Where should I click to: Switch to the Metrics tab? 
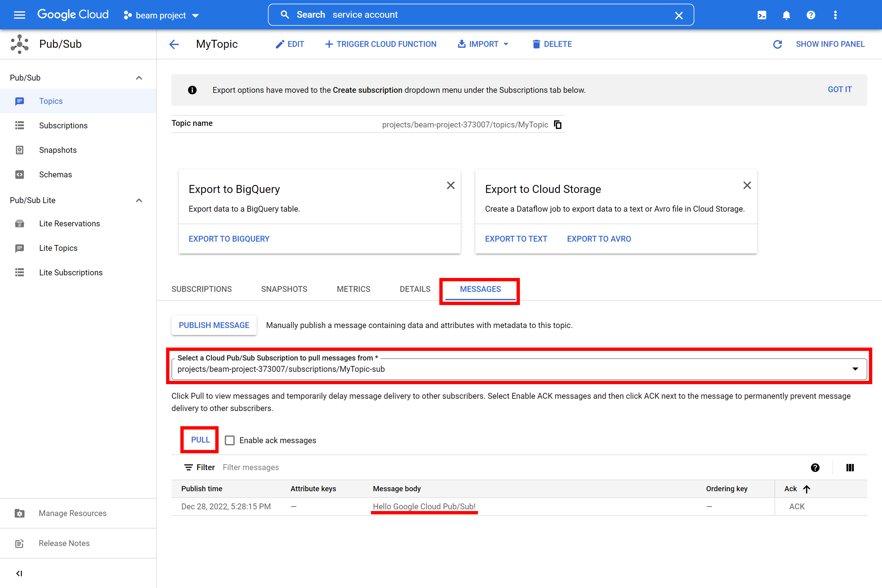coord(353,289)
